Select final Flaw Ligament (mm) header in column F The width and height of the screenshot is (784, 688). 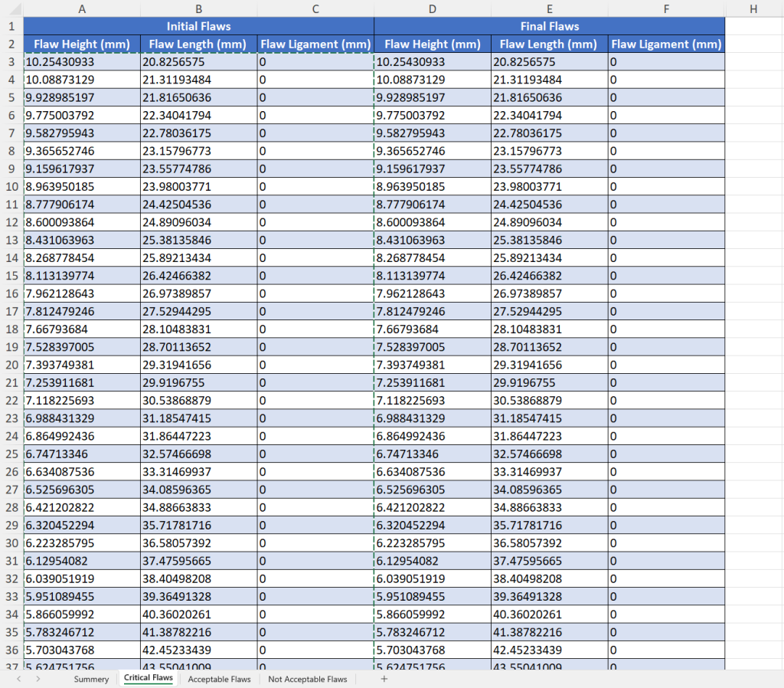click(666, 44)
